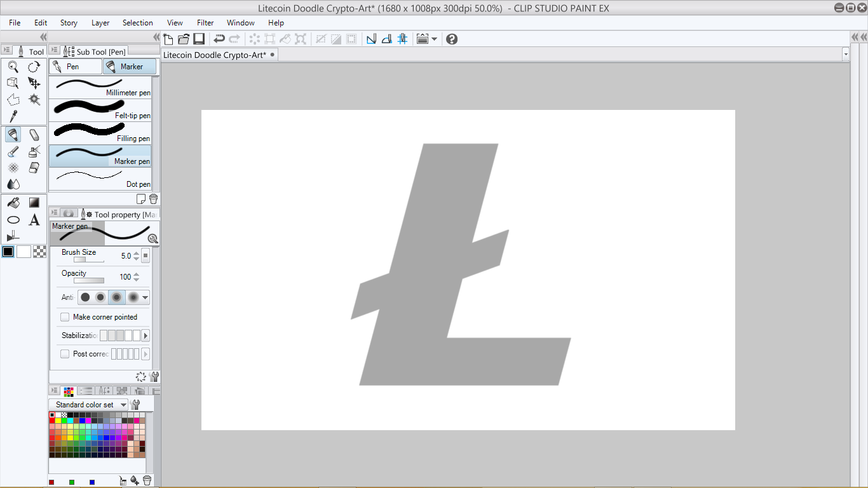Select the Text tool
This screenshot has height=488, width=868.
(34, 220)
